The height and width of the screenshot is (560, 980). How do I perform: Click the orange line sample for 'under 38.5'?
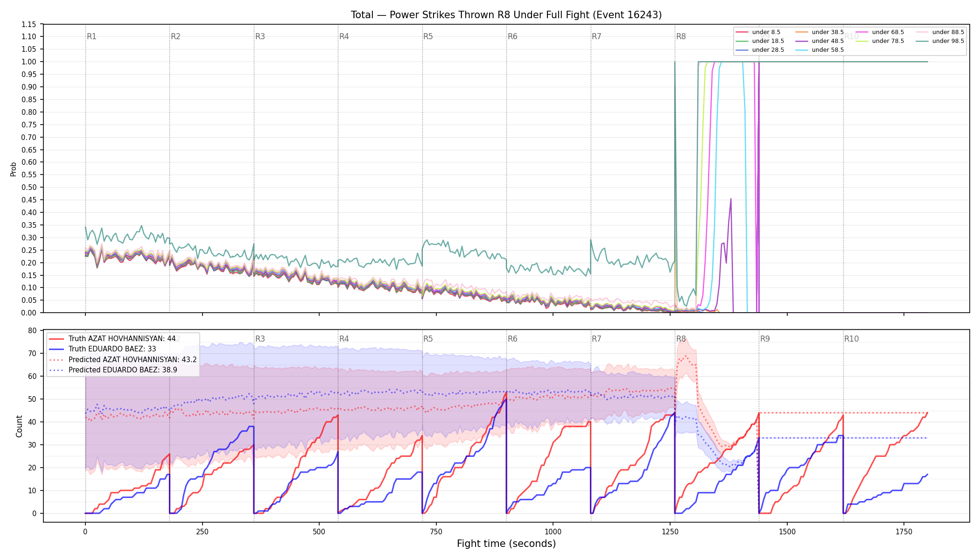(802, 32)
